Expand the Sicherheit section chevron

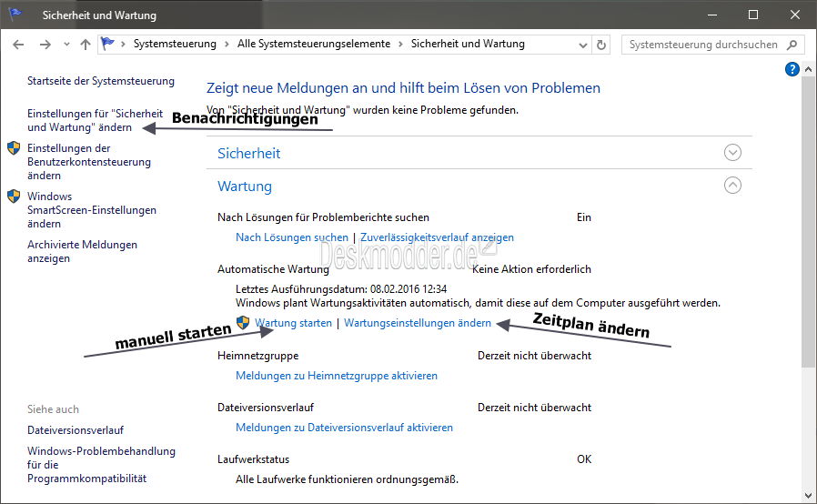coord(732,153)
